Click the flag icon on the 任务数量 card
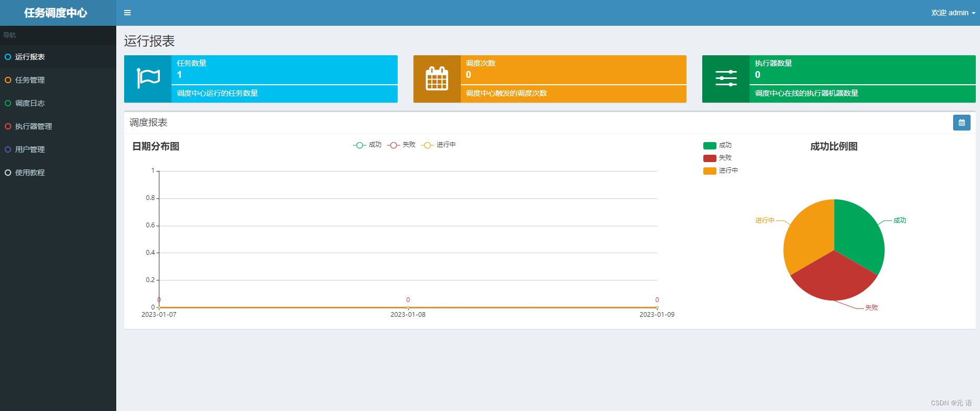The height and width of the screenshot is (411, 980). [x=148, y=78]
